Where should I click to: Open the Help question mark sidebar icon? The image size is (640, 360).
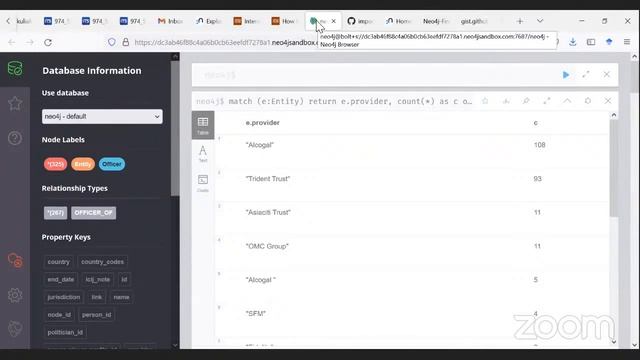coord(15,138)
